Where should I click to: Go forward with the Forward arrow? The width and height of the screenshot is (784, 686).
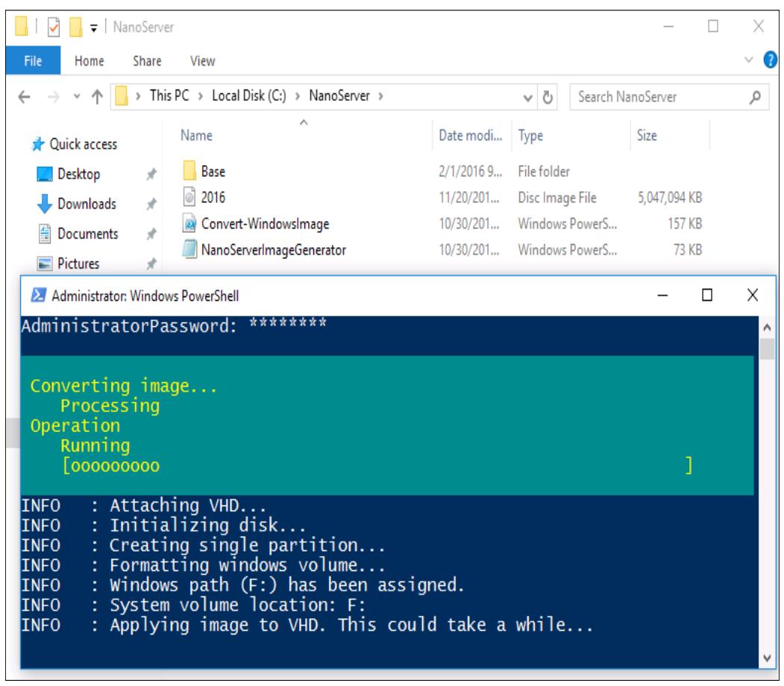pos(53,96)
